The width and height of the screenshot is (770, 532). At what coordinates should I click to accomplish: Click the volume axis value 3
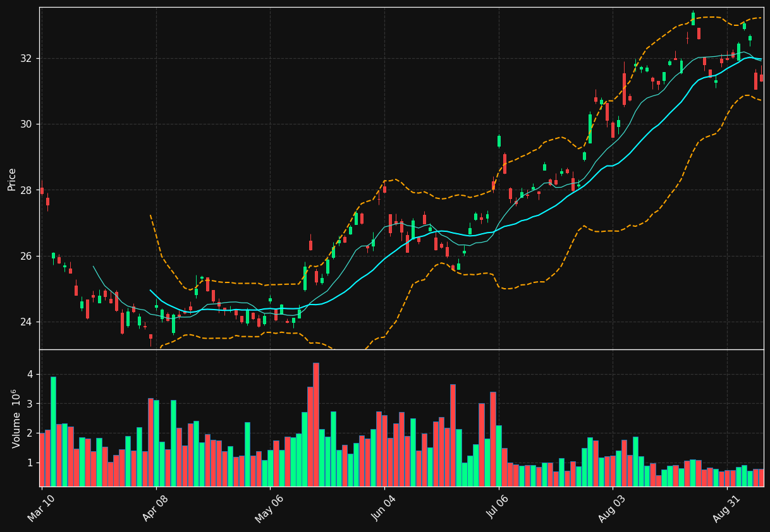pos(29,404)
